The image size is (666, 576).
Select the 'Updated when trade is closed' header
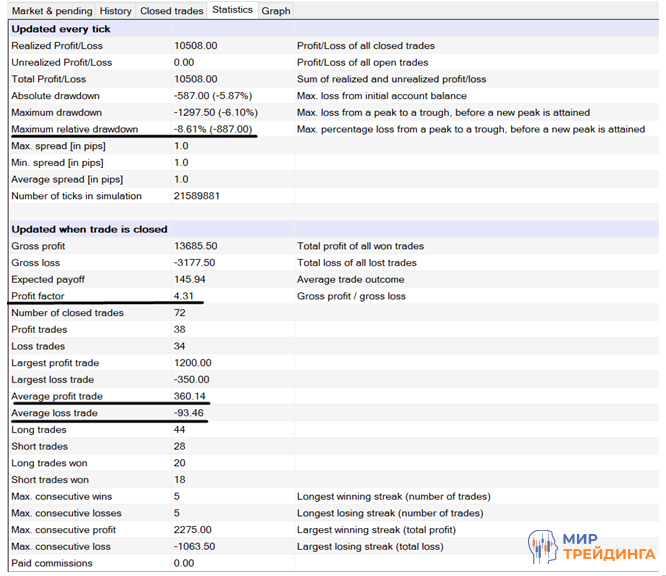89,229
